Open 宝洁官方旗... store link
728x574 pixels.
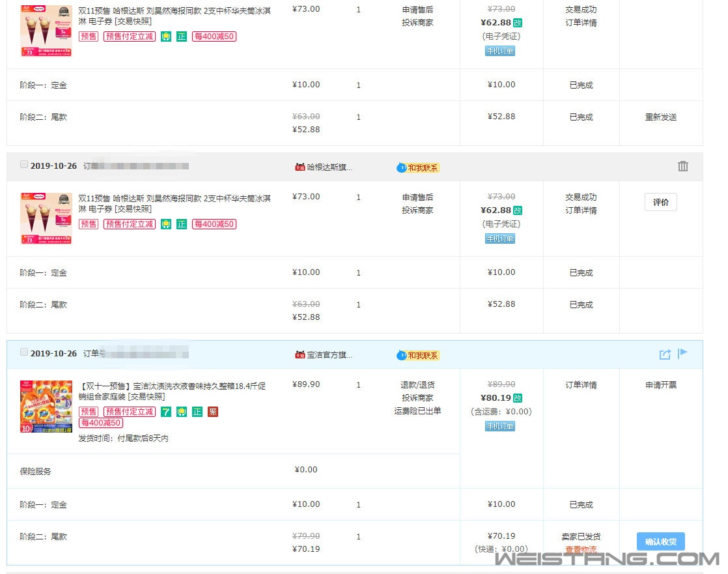tap(329, 355)
